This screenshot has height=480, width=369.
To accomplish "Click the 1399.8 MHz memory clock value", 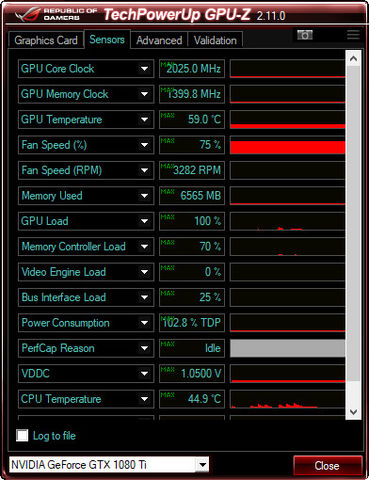I will 192,94.
